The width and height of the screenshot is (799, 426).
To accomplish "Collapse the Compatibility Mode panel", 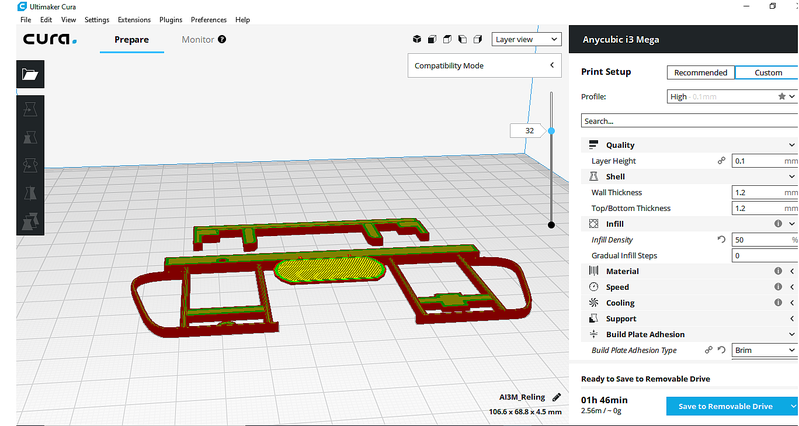I will (x=552, y=65).
